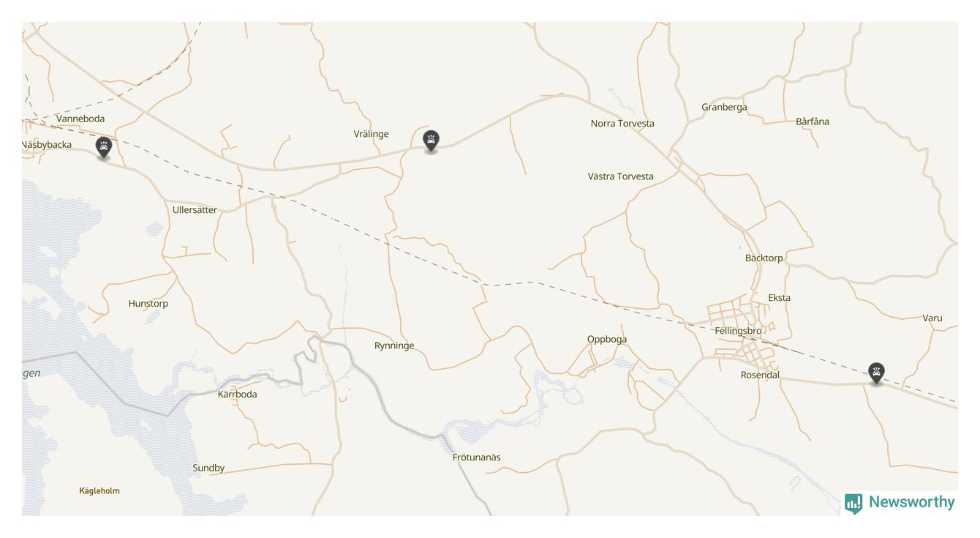Open the Newsworthy link text
The height and width of the screenshot is (538, 980).
click(x=911, y=502)
